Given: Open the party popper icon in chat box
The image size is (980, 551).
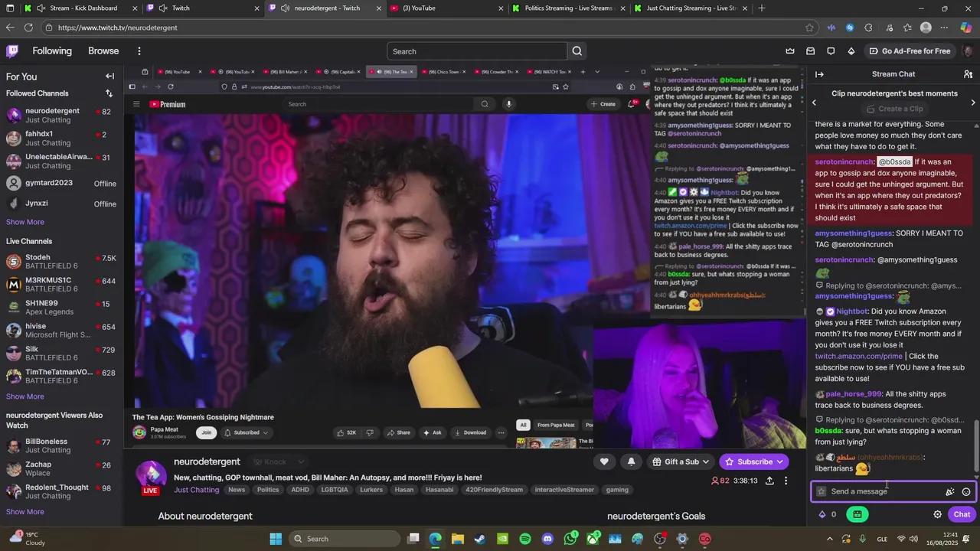Looking at the screenshot, I should pyautogui.click(x=950, y=492).
